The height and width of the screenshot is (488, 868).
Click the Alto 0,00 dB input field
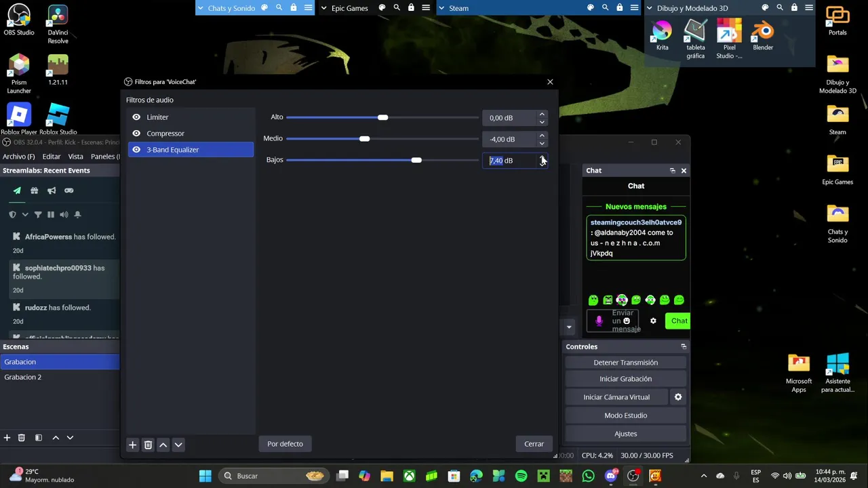click(509, 118)
